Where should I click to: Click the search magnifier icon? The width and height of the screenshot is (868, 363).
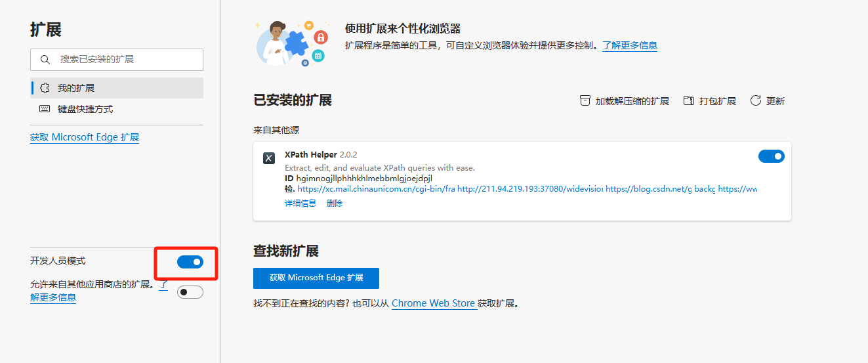[x=45, y=59]
